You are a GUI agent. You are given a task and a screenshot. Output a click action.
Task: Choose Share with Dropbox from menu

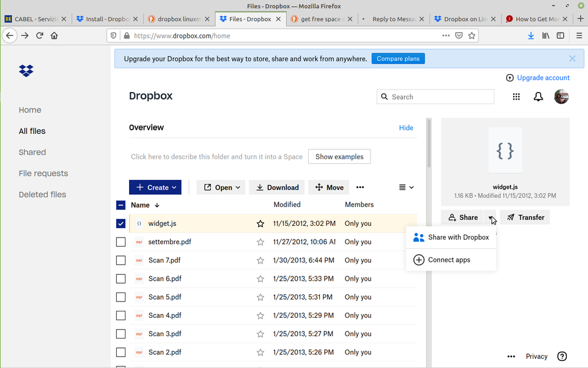pyautogui.click(x=451, y=238)
